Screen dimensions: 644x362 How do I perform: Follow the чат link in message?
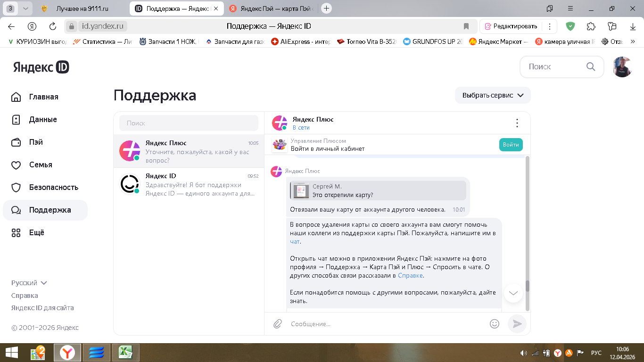tap(295, 241)
